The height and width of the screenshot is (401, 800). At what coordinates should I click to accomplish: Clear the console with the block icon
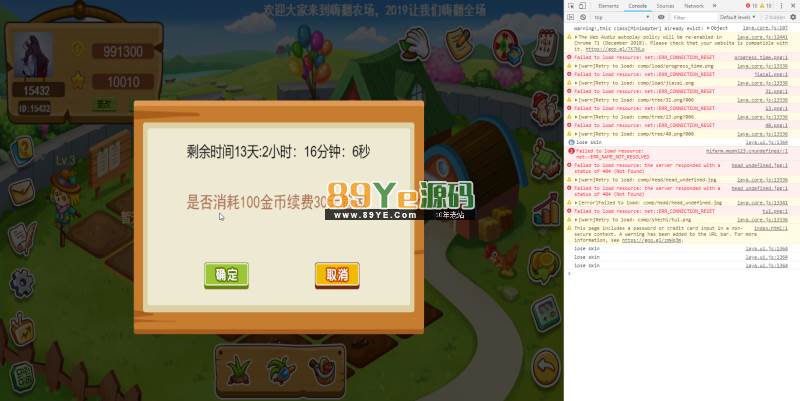pyautogui.click(x=583, y=17)
